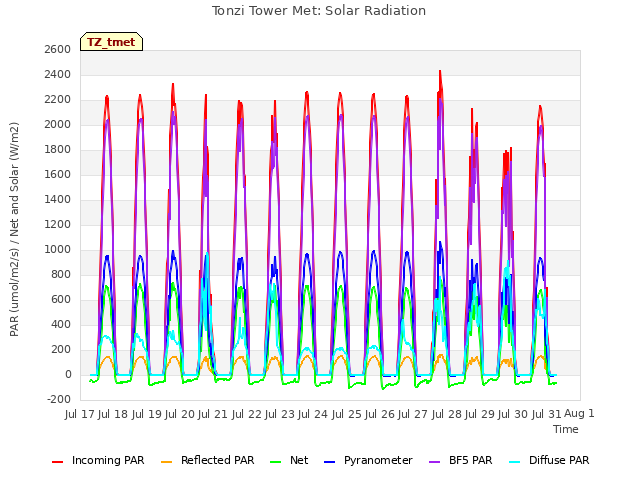Image resolution: width=640 pixels, height=480 pixels.
Task: Click the 600 y-axis tick label
Action: [61, 300]
